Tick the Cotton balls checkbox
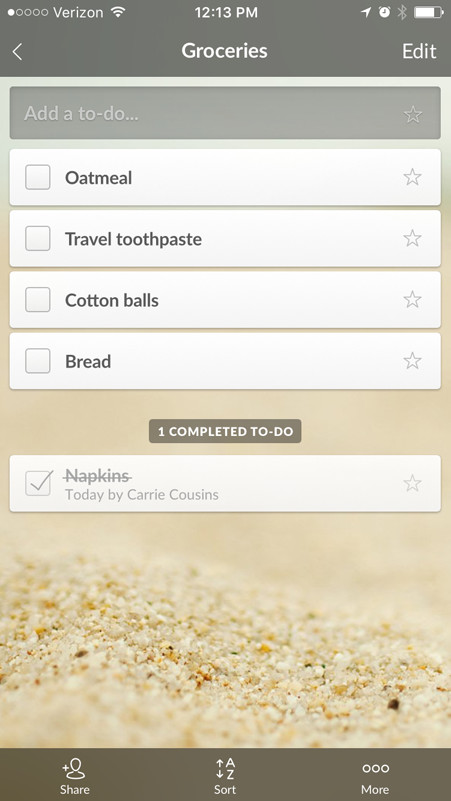This screenshot has height=801, width=451. tap(38, 300)
